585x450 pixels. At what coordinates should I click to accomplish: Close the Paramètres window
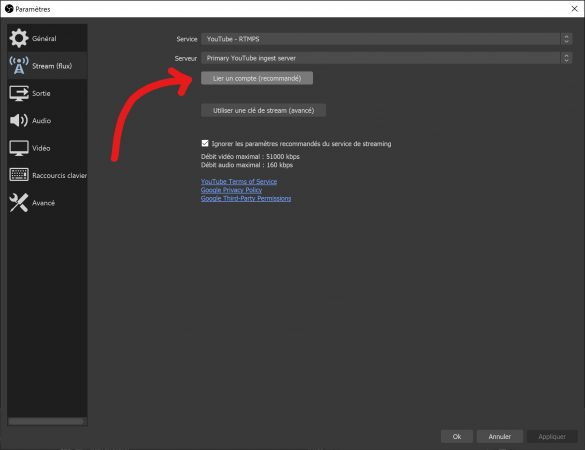(574, 9)
